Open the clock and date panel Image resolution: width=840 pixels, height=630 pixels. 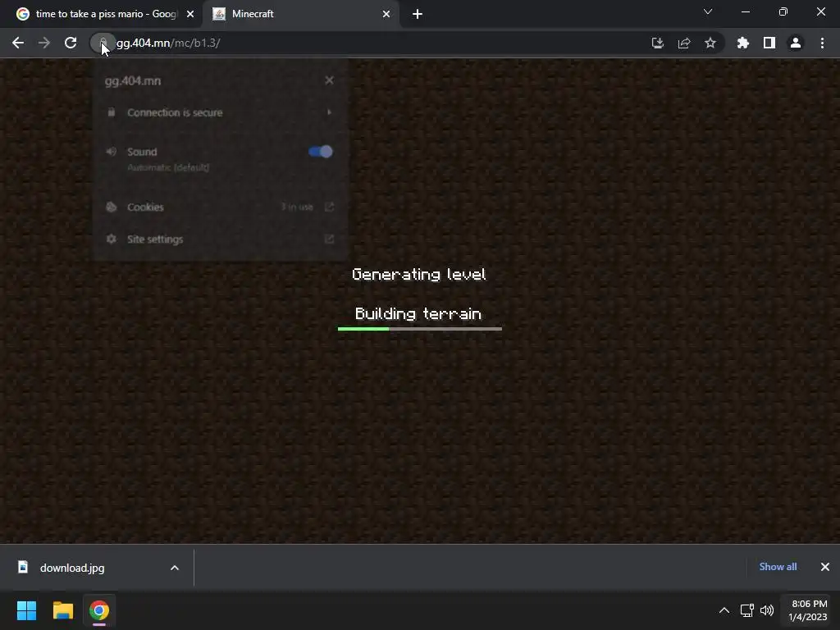(x=808, y=610)
